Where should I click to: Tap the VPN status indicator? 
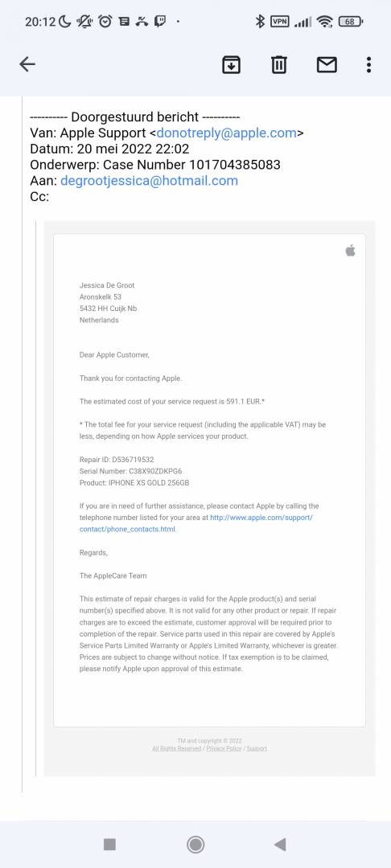[280, 22]
